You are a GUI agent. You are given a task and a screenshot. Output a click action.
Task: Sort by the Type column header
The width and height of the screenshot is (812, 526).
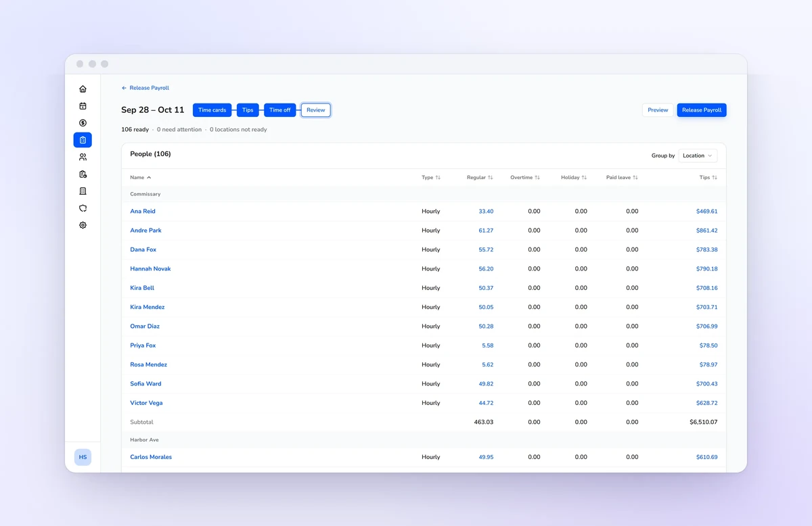tap(431, 178)
